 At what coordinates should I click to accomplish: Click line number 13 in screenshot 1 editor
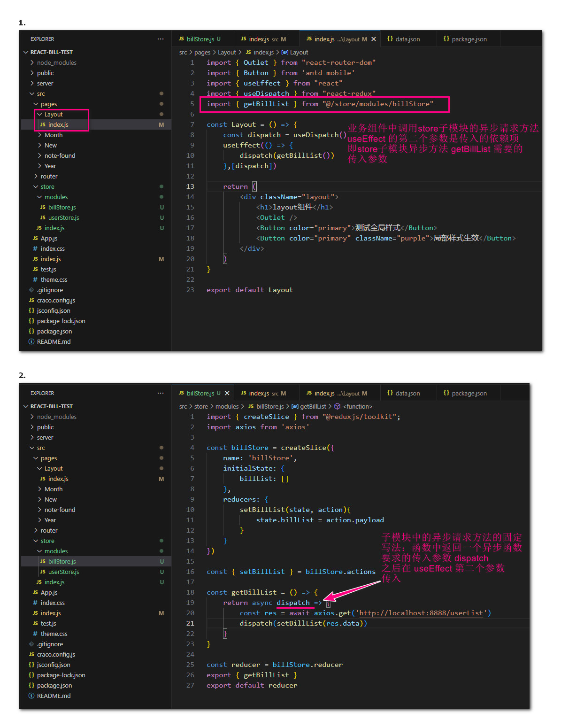coord(190,186)
